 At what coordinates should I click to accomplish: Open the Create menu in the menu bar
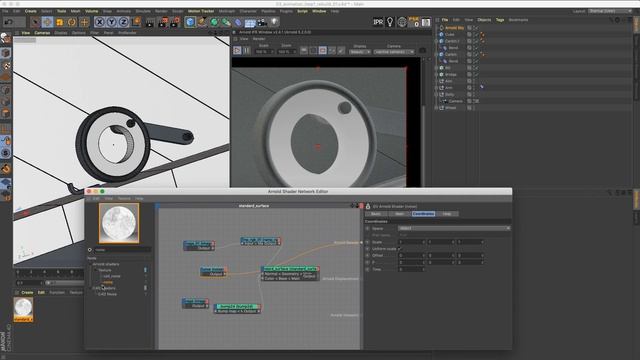click(x=31, y=11)
